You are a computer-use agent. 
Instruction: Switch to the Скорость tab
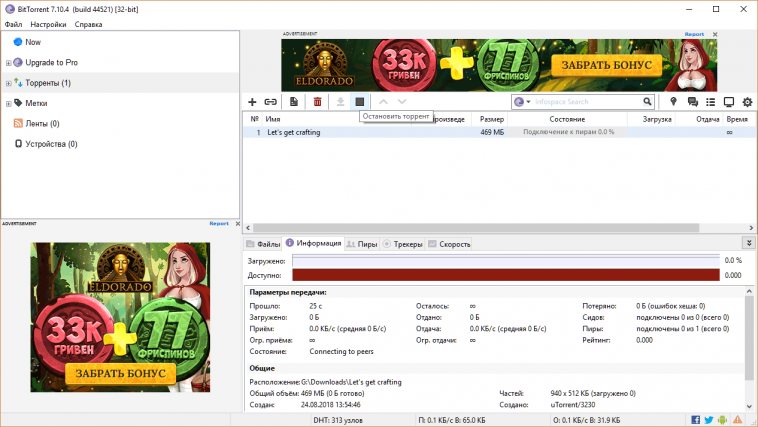point(450,244)
